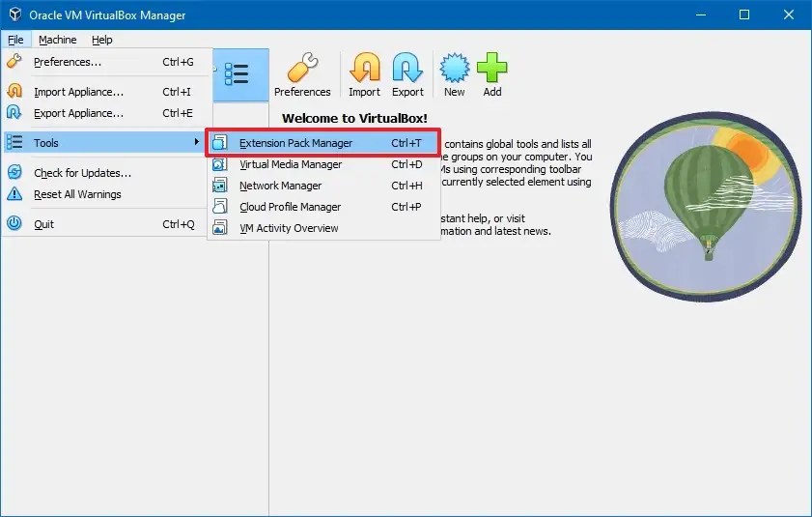Choose Reset All Warnings
The height and width of the screenshot is (517, 812).
[106, 194]
